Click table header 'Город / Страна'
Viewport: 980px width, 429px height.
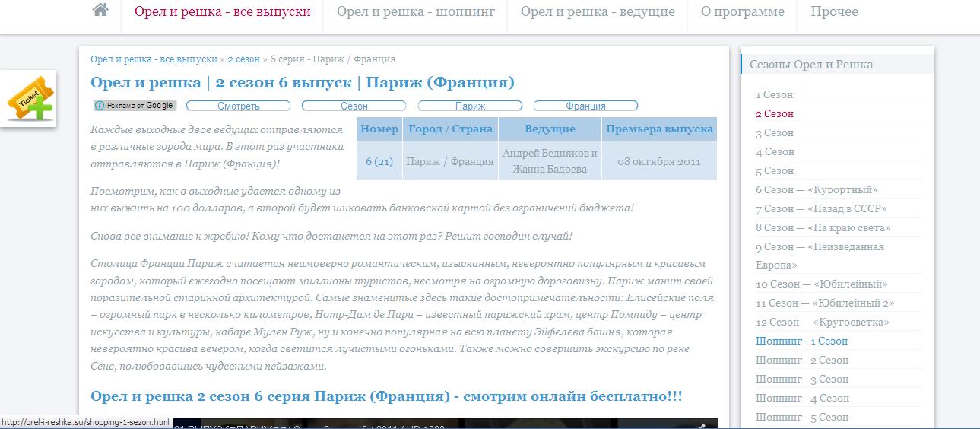click(x=450, y=129)
